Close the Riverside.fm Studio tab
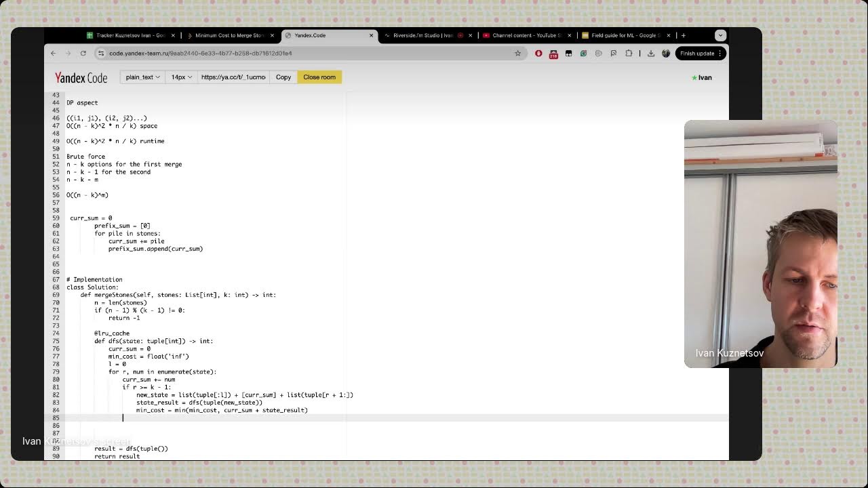868x488 pixels. click(x=470, y=35)
